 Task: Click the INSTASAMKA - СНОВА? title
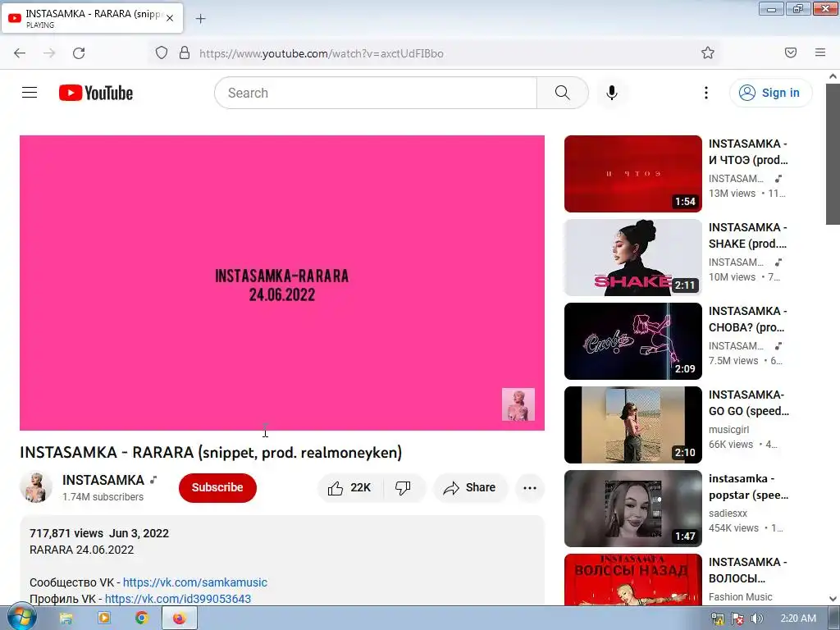[748, 319]
